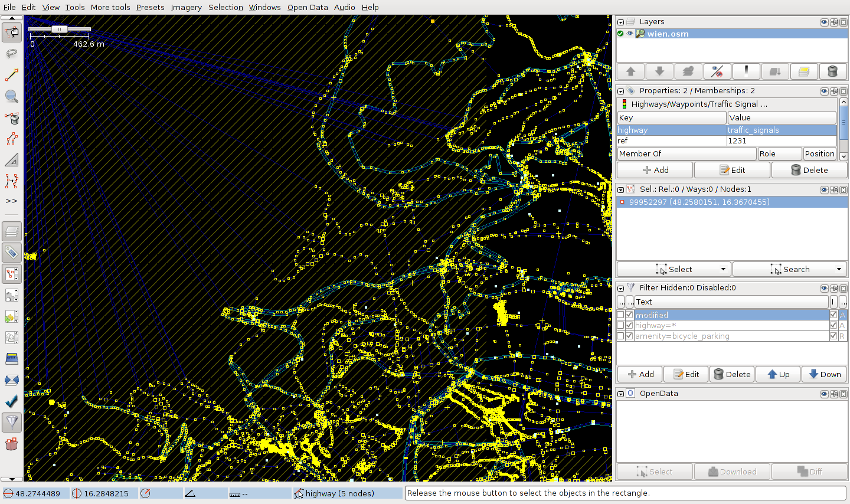
Task: Click Delete in the Properties panel
Action: [809, 170]
